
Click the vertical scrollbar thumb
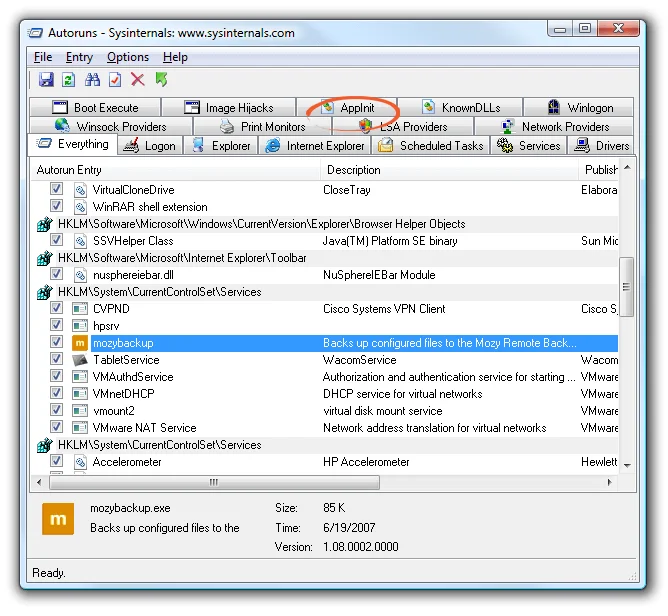point(626,287)
